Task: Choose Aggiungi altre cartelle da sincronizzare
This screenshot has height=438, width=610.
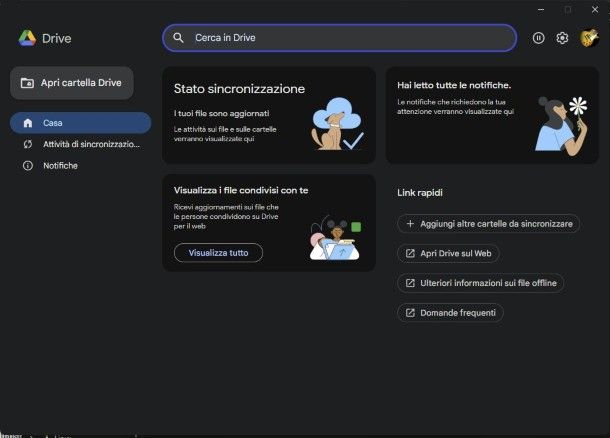Action: [x=488, y=224]
